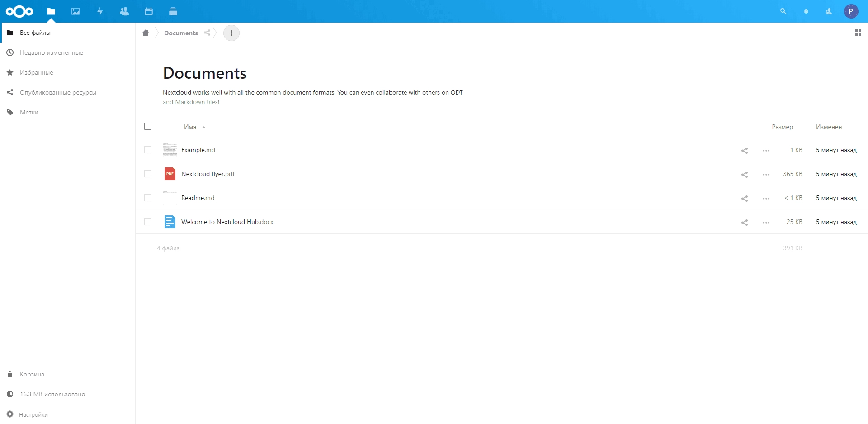This screenshot has width=868, height=424.
Task: Share Readme.md file
Action: pos(745,198)
